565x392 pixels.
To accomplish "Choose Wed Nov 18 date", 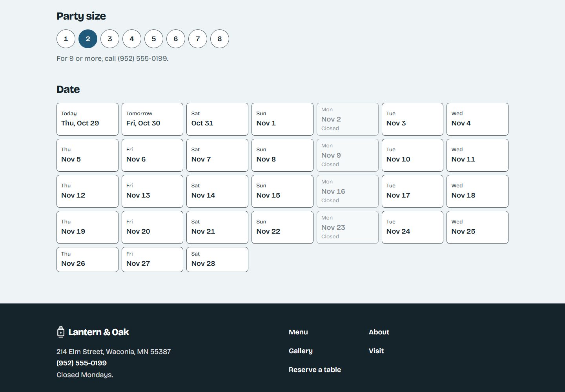I will pyautogui.click(x=478, y=191).
